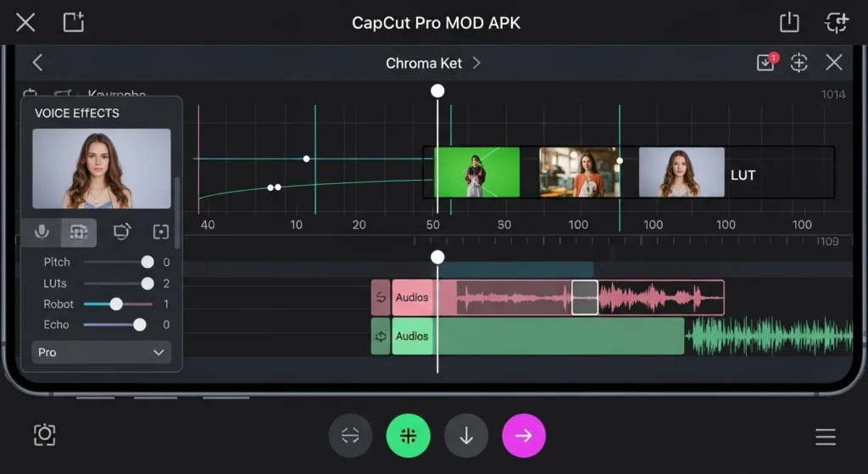This screenshot has height=474, width=868.
Task: Click the LUT label in clip track
Action: 743,176
